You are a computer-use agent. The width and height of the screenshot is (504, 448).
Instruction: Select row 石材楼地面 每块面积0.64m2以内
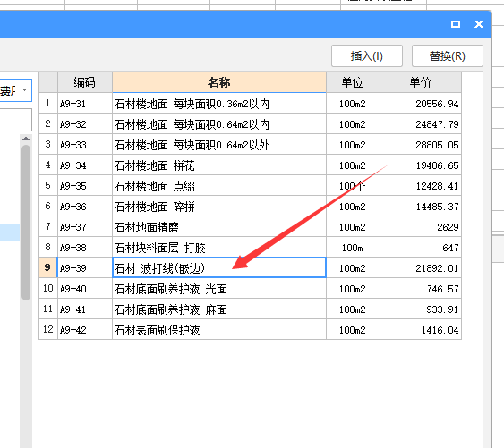(219, 124)
